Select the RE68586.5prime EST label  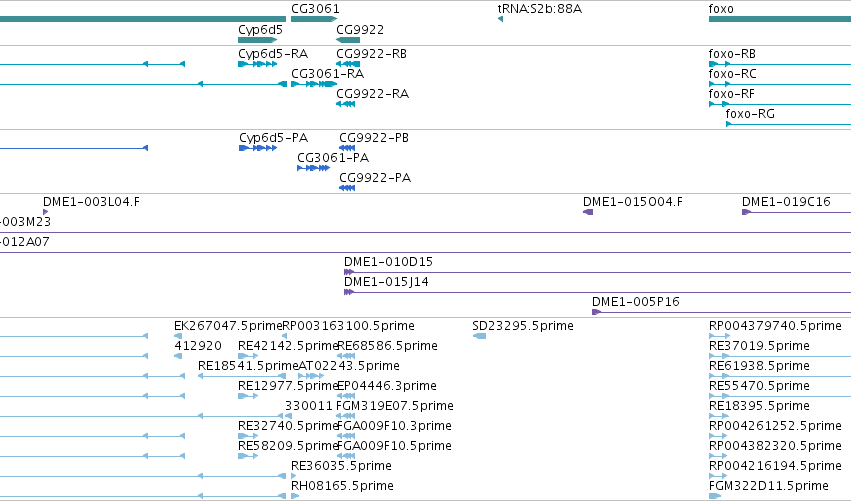pyautogui.click(x=388, y=346)
